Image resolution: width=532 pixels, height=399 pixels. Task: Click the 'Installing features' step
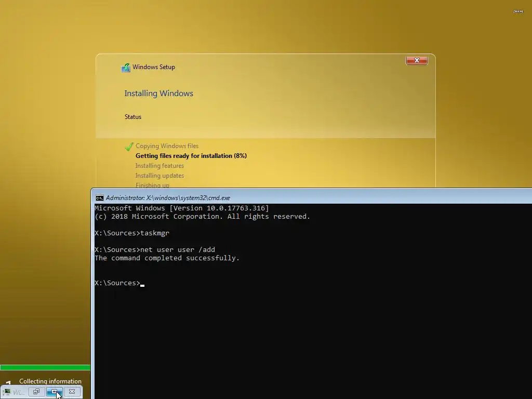click(159, 166)
